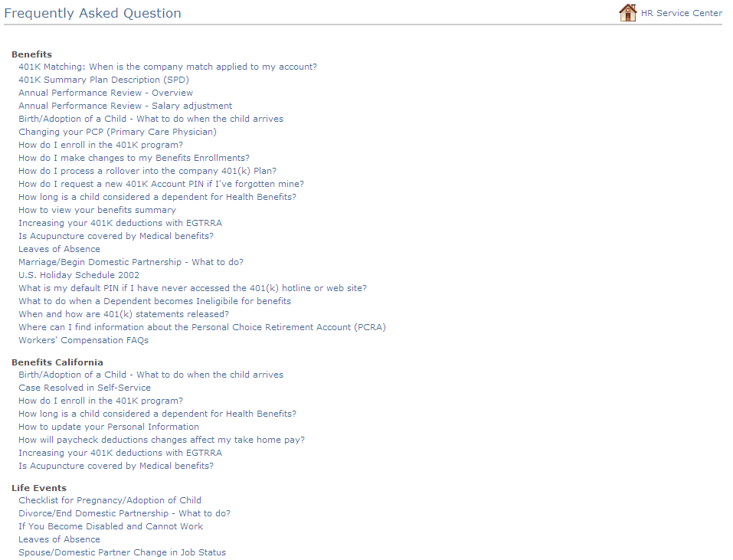Open the HR Service Center link
This screenshot has height=560, width=733.
pyautogui.click(x=681, y=13)
